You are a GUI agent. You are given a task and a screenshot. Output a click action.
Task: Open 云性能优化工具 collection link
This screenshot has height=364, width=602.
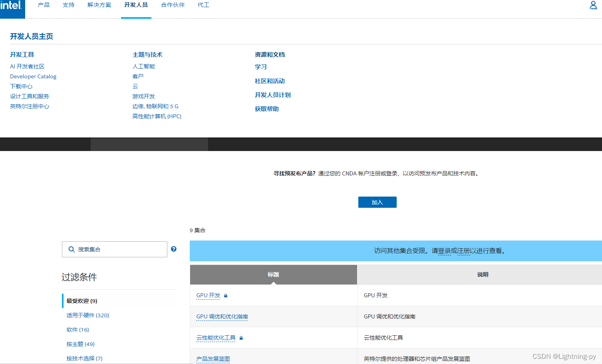[216, 338]
